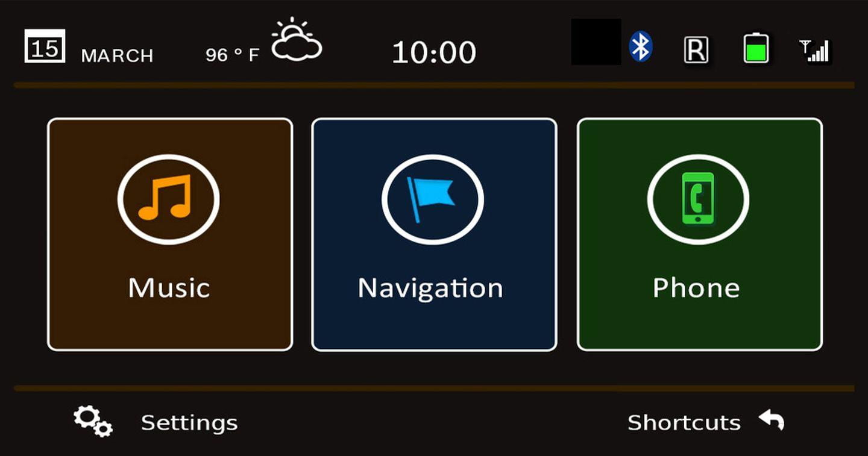This screenshot has width=868, height=456.
Task: Click the Settings gears icon
Action: pyautogui.click(x=93, y=420)
